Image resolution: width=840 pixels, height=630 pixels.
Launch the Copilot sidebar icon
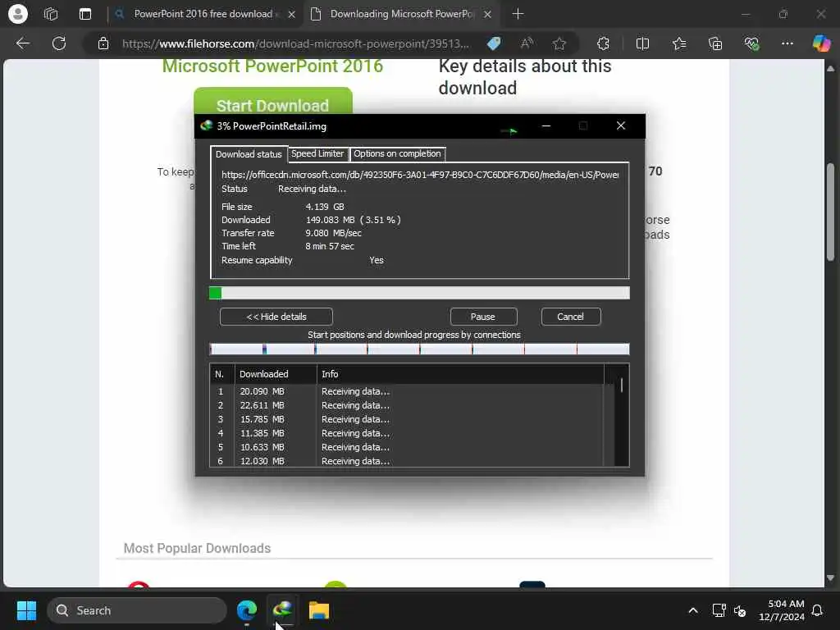(821, 43)
